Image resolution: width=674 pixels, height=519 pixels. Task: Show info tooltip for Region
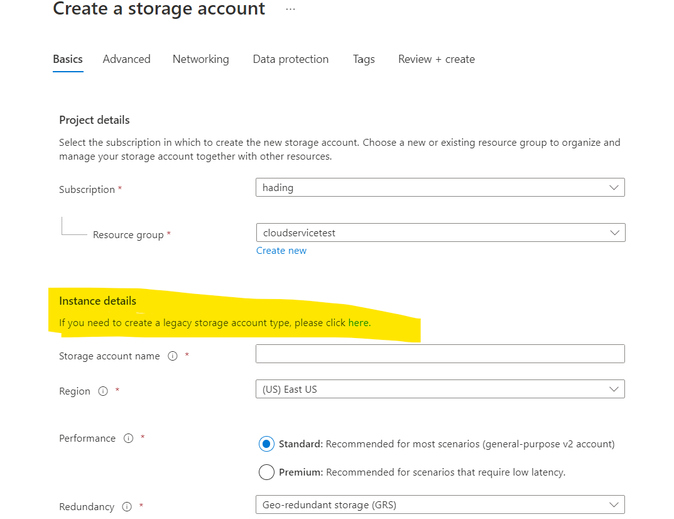click(x=103, y=391)
